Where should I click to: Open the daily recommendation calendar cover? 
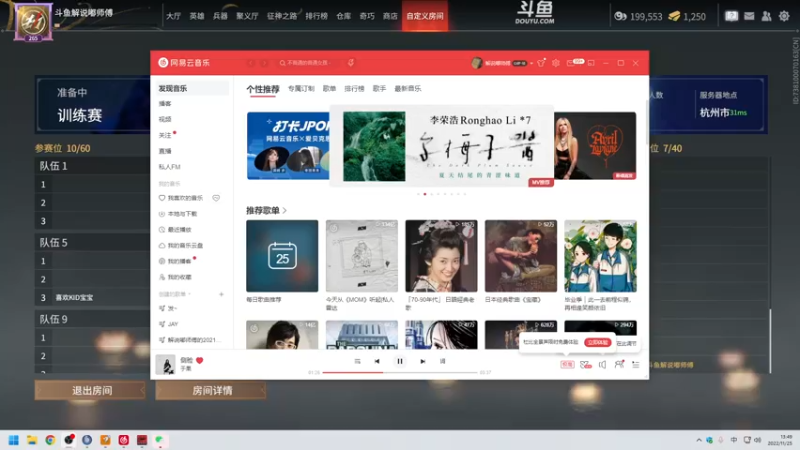click(282, 256)
